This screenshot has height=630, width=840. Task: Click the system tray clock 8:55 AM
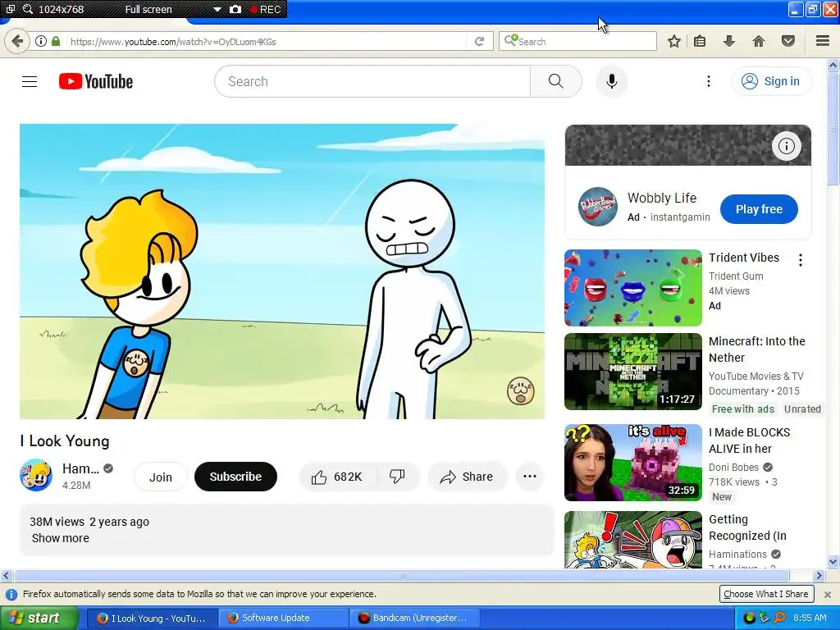click(810, 618)
